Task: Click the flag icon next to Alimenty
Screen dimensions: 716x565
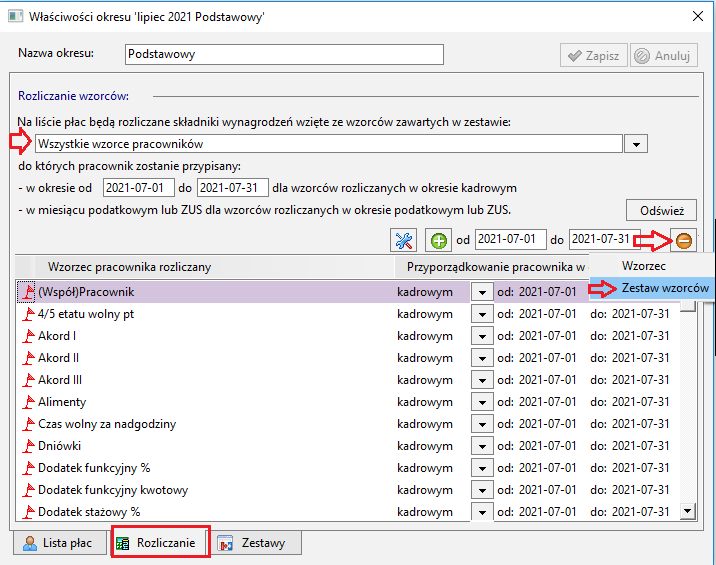Action: (x=28, y=402)
